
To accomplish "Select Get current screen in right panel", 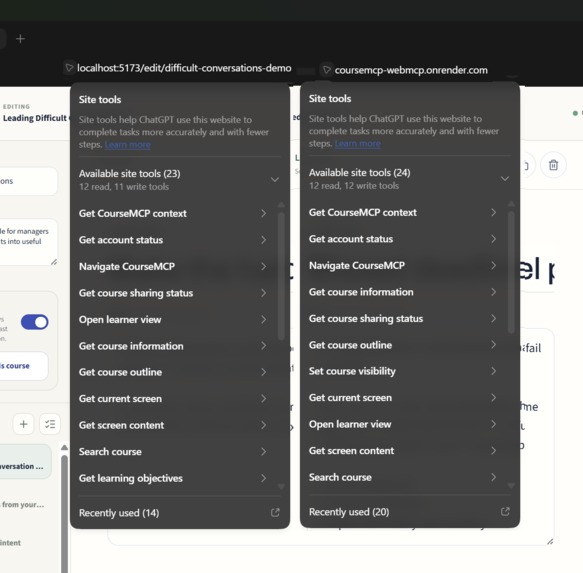I will pos(403,397).
